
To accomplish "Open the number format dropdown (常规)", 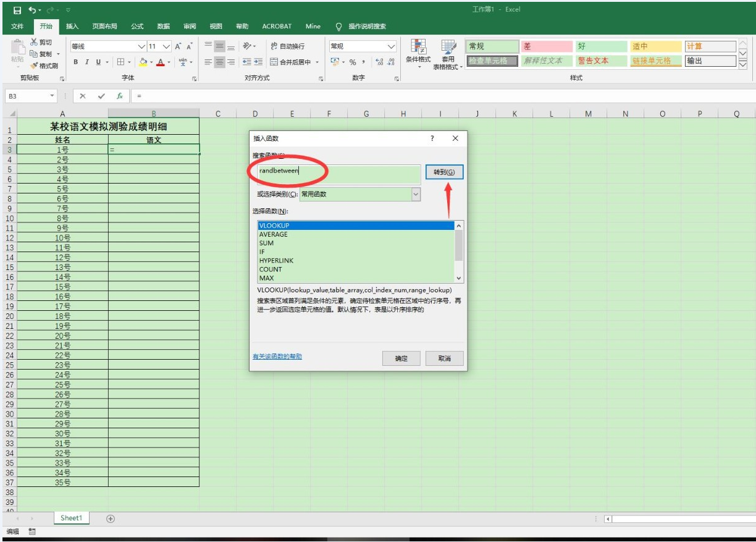I will tap(391, 46).
